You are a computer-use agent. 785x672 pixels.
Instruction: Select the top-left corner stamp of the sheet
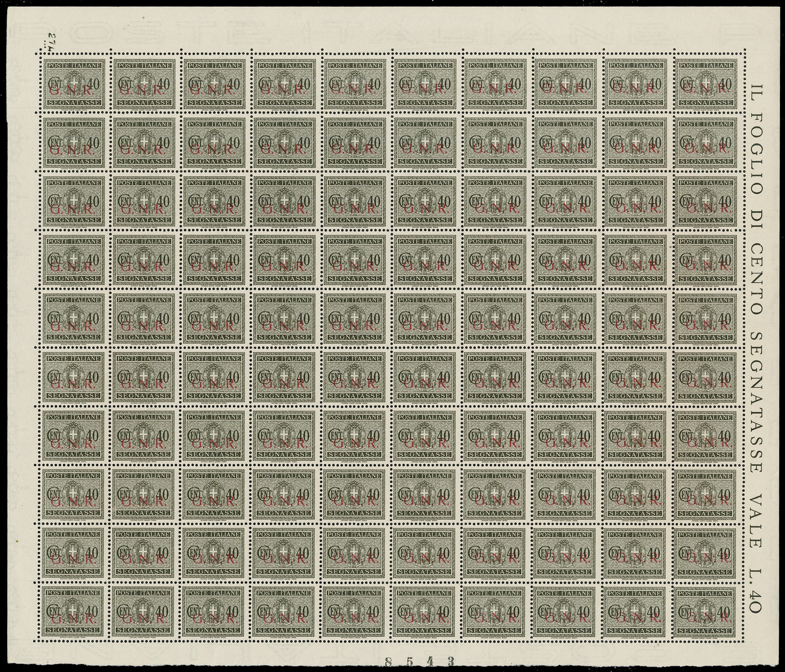[x=74, y=84]
